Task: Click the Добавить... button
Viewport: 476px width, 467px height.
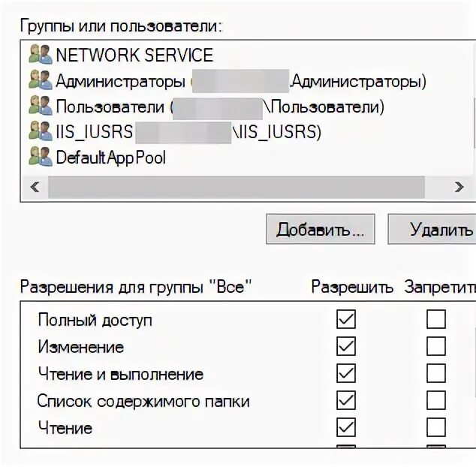Action: [321, 229]
